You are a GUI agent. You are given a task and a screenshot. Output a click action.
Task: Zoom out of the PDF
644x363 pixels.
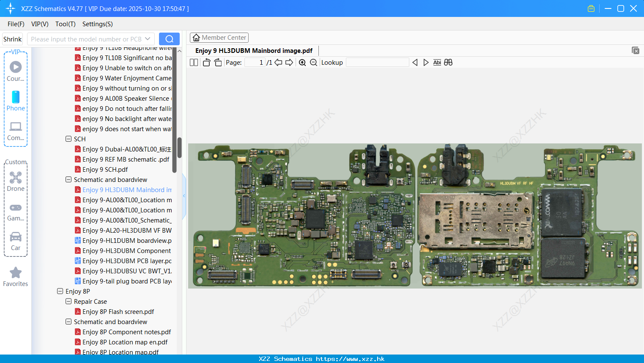pos(313,63)
